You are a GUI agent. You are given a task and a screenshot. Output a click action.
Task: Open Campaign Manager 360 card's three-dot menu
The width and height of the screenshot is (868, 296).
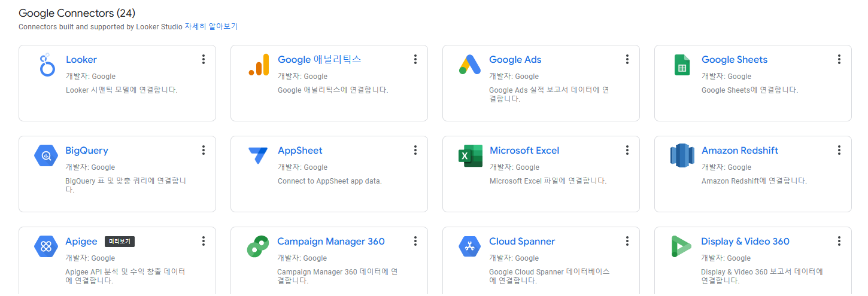pyautogui.click(x=415, y=241)
